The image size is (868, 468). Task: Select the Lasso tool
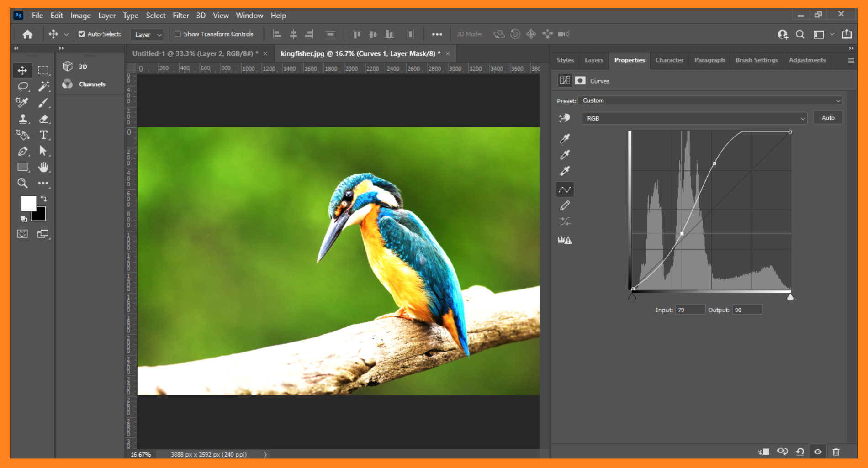(x=22, y=86)
